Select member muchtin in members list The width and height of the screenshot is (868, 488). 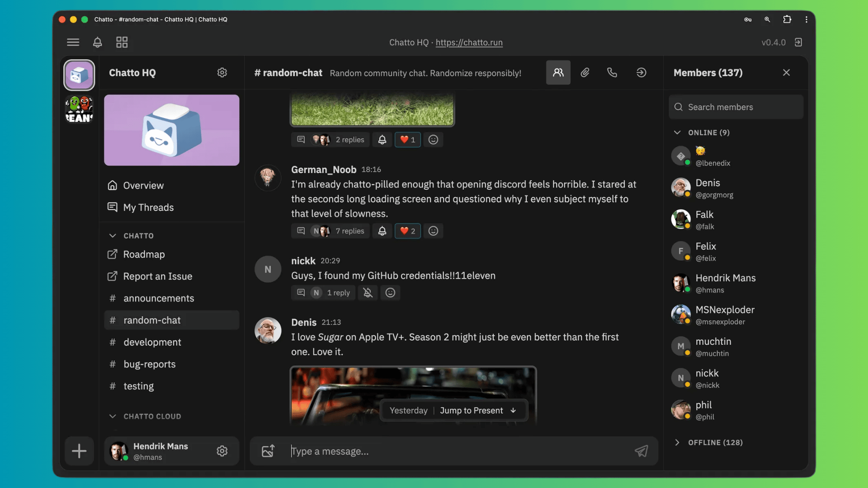[736, 347]
